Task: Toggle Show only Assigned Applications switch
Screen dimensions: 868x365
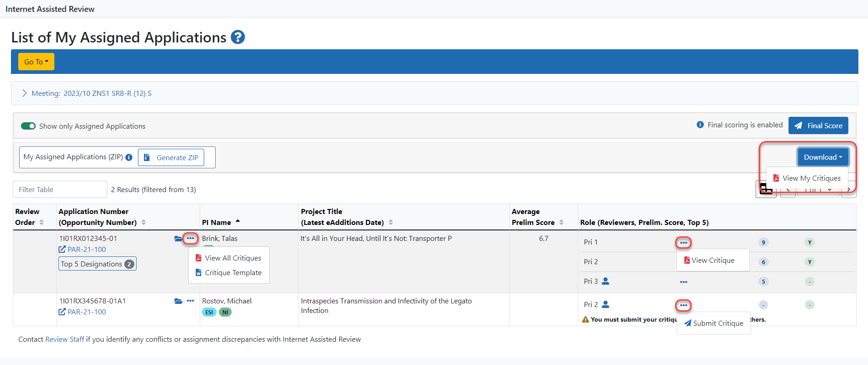Action: tap(28, 126)
